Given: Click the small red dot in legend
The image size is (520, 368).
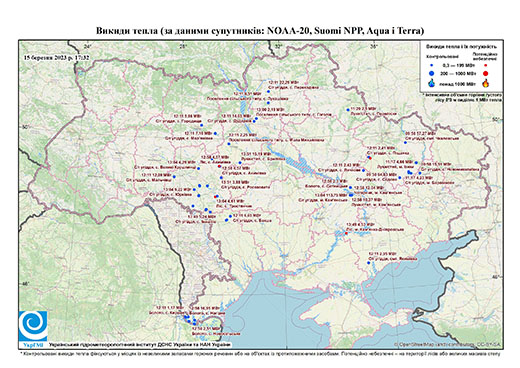Looking at the screenshot, I should tap(486, 65).
